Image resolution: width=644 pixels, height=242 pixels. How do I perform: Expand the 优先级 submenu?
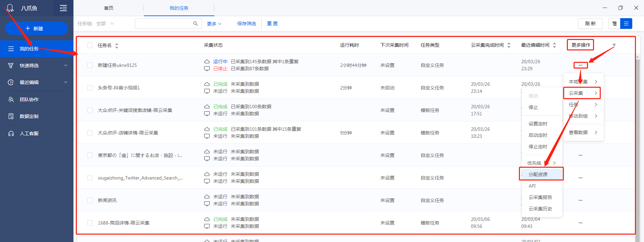[542, 163]
